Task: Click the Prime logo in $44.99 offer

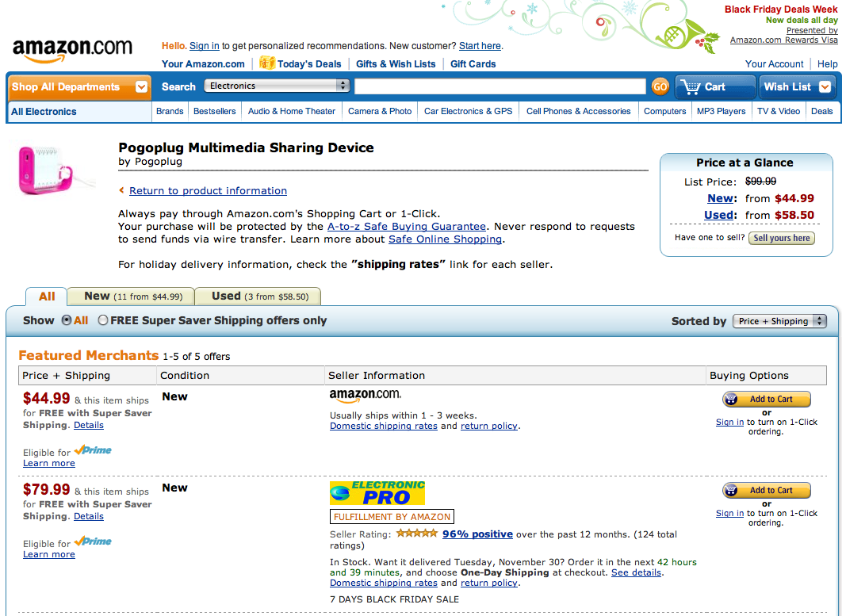Action: [93, 450]
